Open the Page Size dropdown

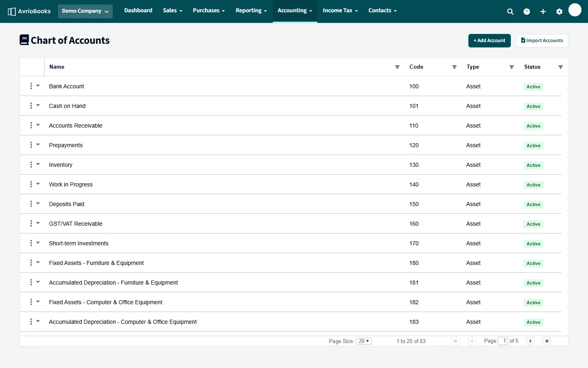click(364, 341)
